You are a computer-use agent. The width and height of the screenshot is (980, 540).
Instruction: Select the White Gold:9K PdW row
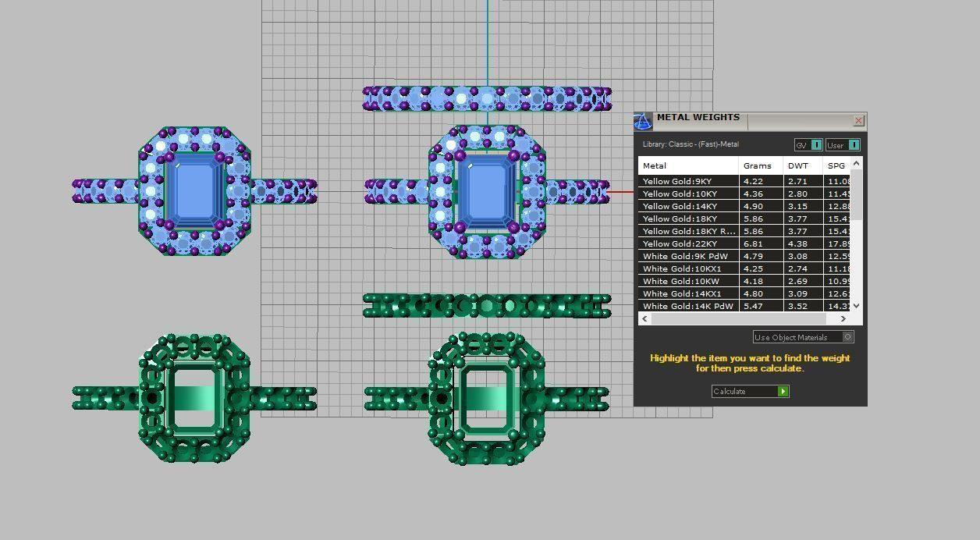(744, 256)
